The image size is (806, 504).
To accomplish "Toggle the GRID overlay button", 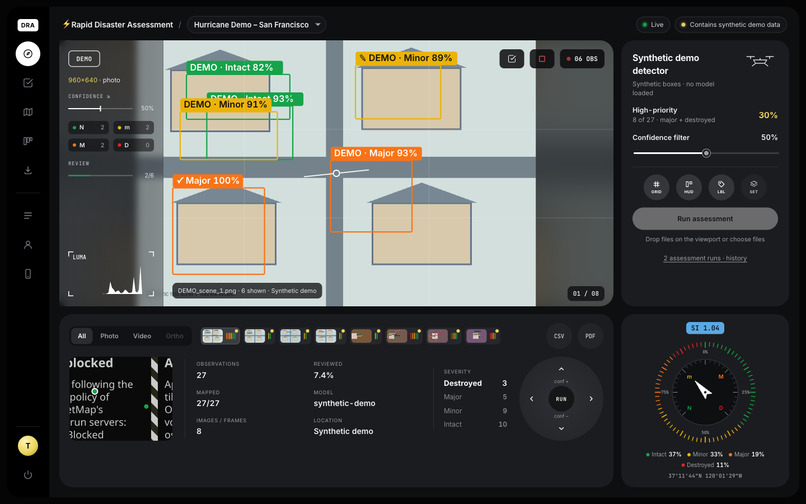I will 656,187.
